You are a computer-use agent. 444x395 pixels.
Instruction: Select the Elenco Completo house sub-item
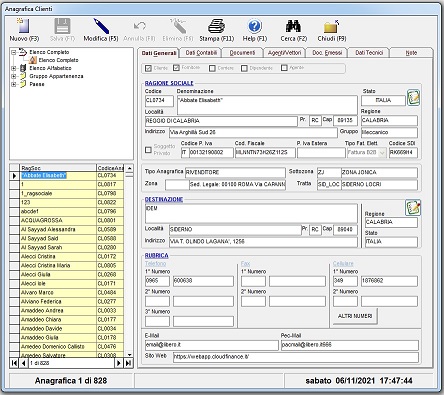pyautogui.click(x=33, y=60)
